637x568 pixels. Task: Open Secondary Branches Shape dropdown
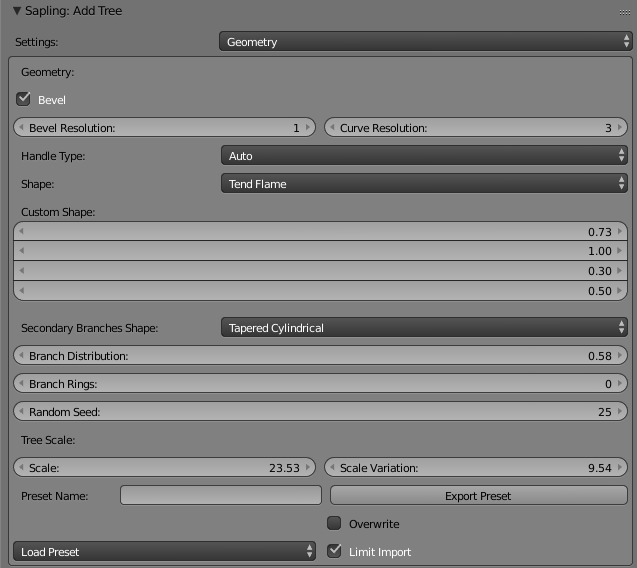pos(425,327)
